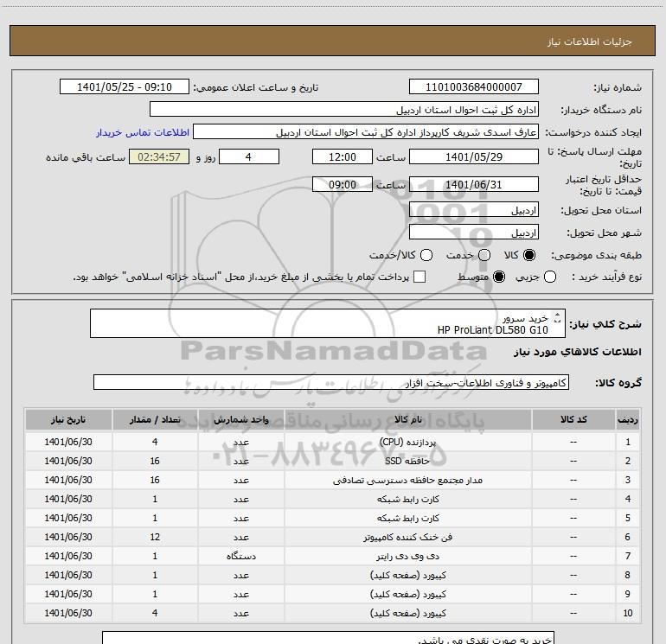Click the delivery city field اردبیل

(474, 232)
